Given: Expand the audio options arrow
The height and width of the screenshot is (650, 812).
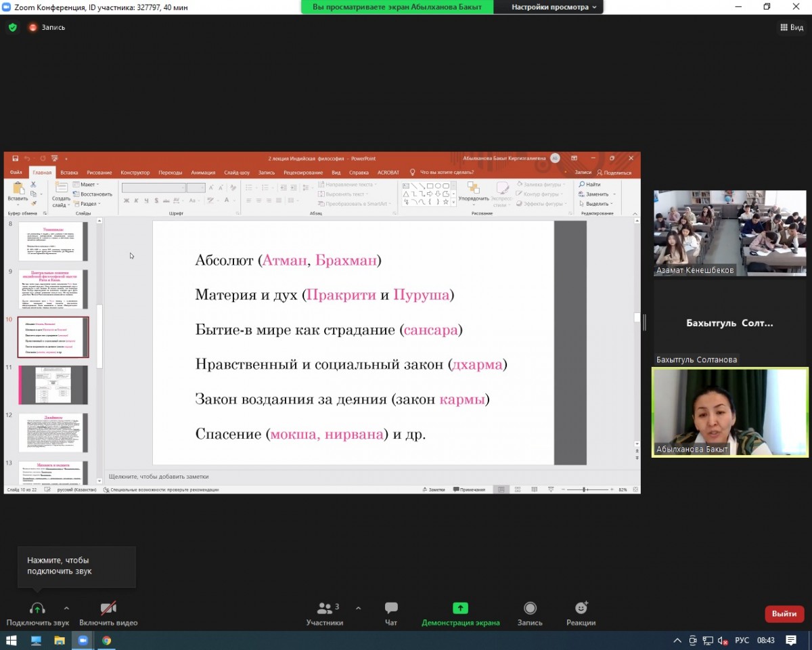Looking at the screenshot, I should 66,608.
